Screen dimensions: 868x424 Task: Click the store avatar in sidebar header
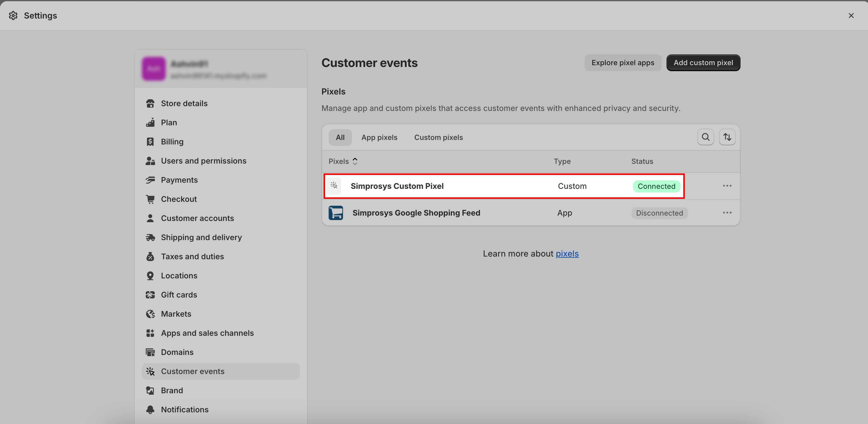154,69
